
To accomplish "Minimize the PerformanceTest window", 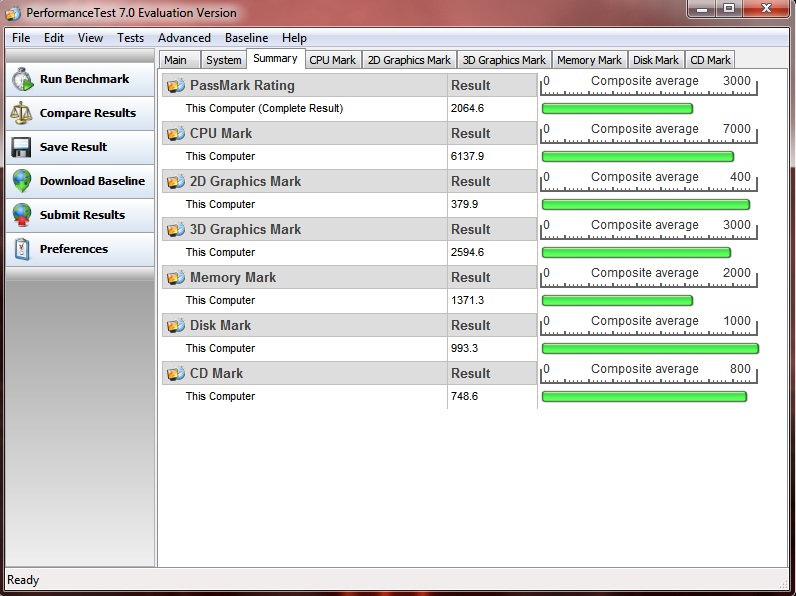I will point(702,9).
